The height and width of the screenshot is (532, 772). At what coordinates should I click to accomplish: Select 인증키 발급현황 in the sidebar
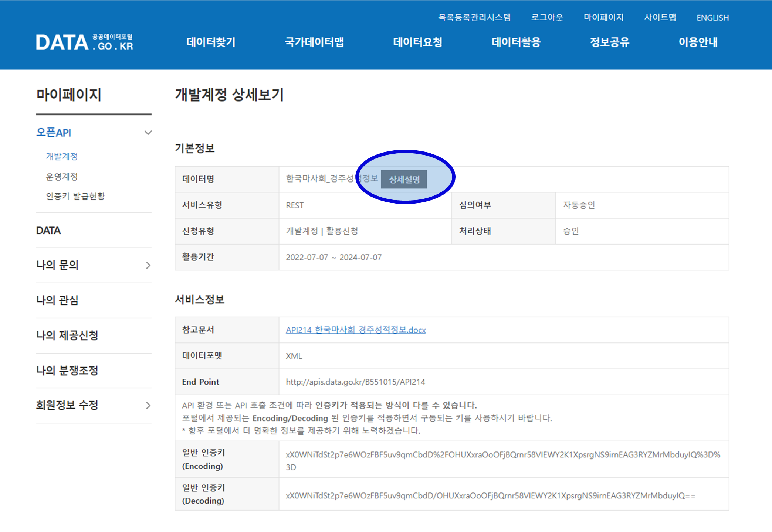[x=75, y=196]
